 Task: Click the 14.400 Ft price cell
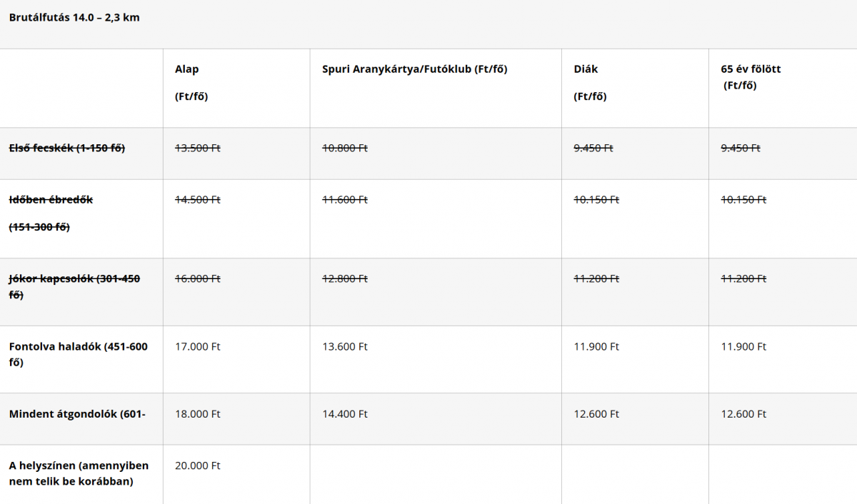pyautogui.click(x=345, y=414)
